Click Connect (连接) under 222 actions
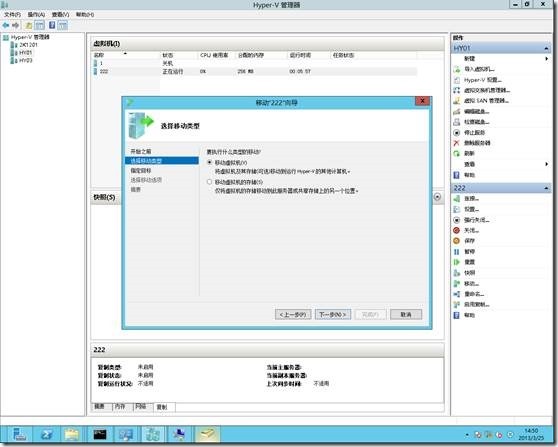558x447 pixels. (x=472, y=199)
